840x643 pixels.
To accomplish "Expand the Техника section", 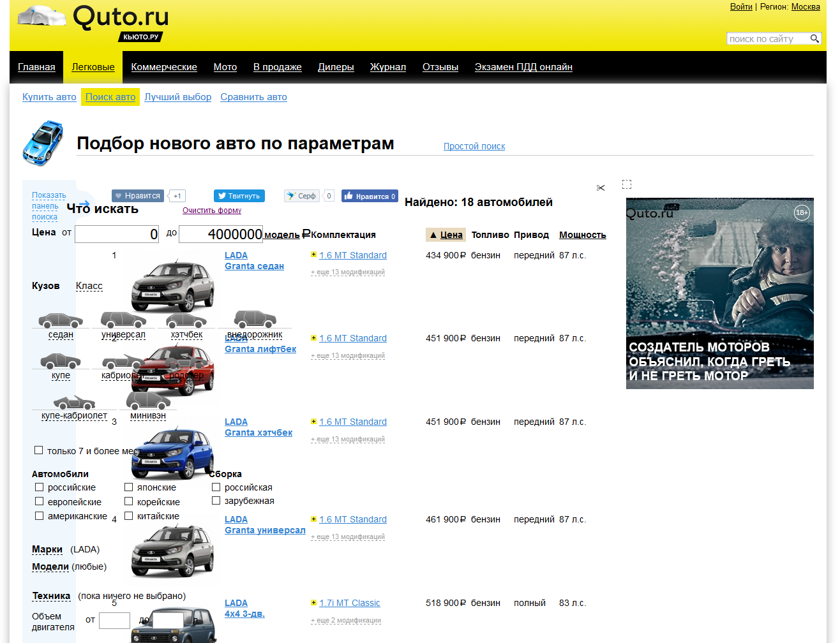I will tap(51, 596).
